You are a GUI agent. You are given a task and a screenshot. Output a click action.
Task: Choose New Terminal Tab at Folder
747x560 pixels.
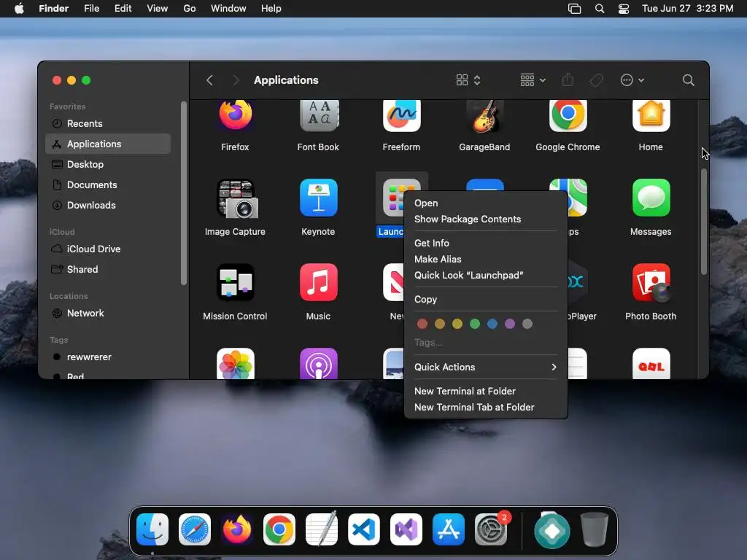tap(485, 407)
